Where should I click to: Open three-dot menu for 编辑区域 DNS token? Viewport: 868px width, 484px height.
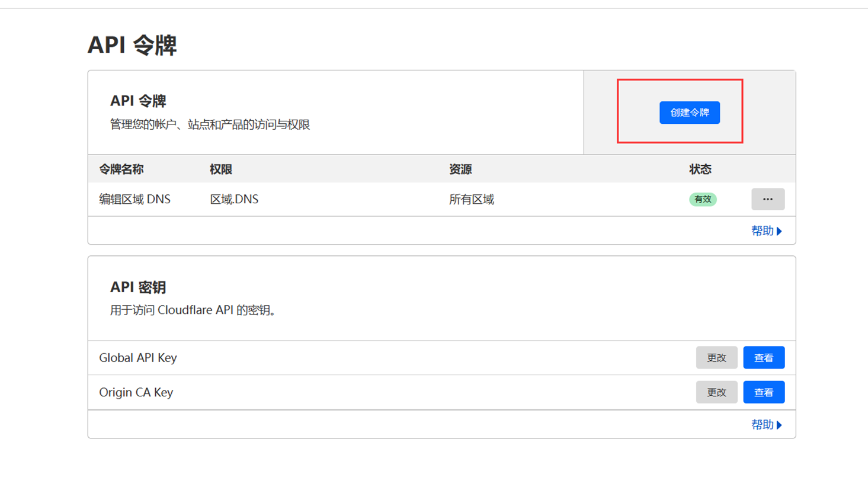(x=767, y=199)
